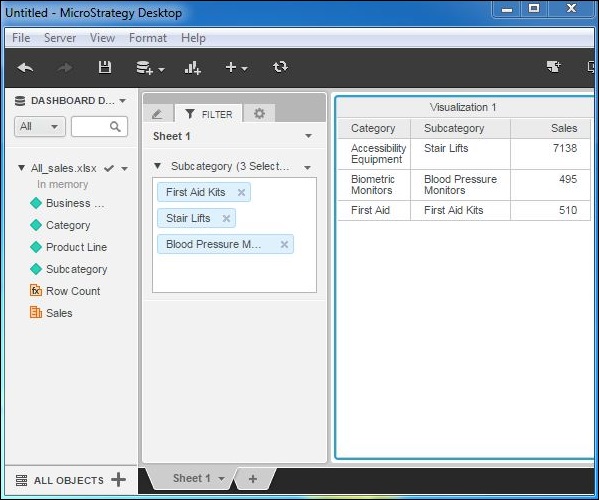Click the undo arrow in toolbar
600x500 pixels.
point(26,68)
